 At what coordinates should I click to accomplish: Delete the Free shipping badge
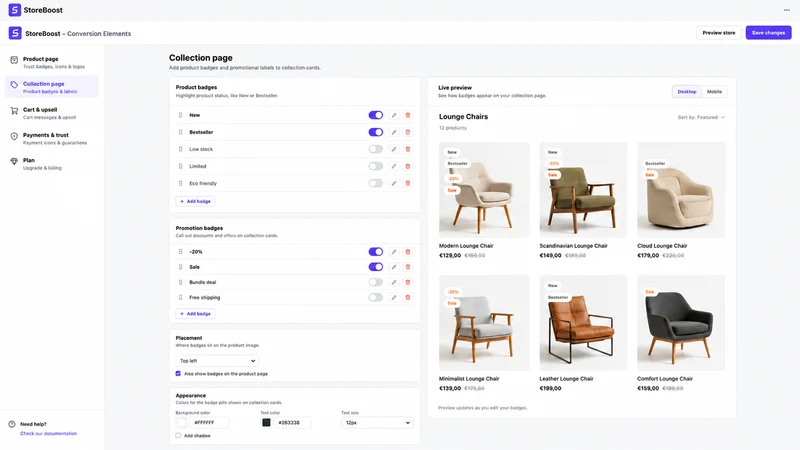click(408, 297)
